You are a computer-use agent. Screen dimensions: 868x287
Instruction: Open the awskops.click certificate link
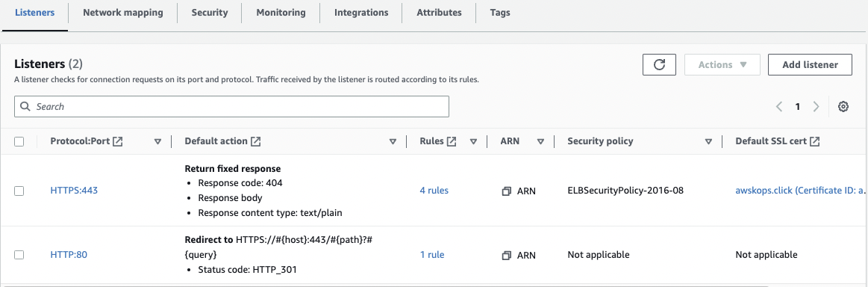coord(800,191)
